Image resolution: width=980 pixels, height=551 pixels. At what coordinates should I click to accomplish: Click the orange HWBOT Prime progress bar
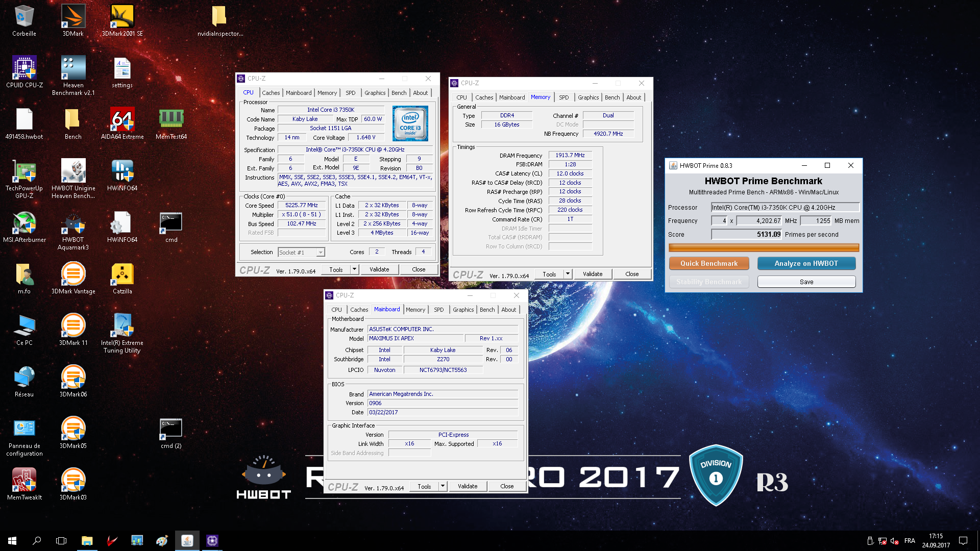[764, 247]
